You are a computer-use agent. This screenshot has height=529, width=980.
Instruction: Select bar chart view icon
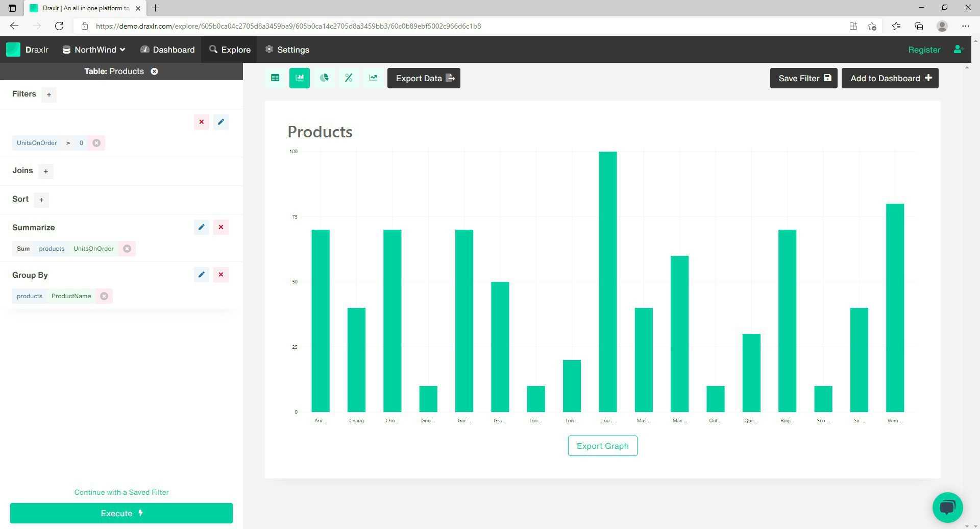[300, 78]
